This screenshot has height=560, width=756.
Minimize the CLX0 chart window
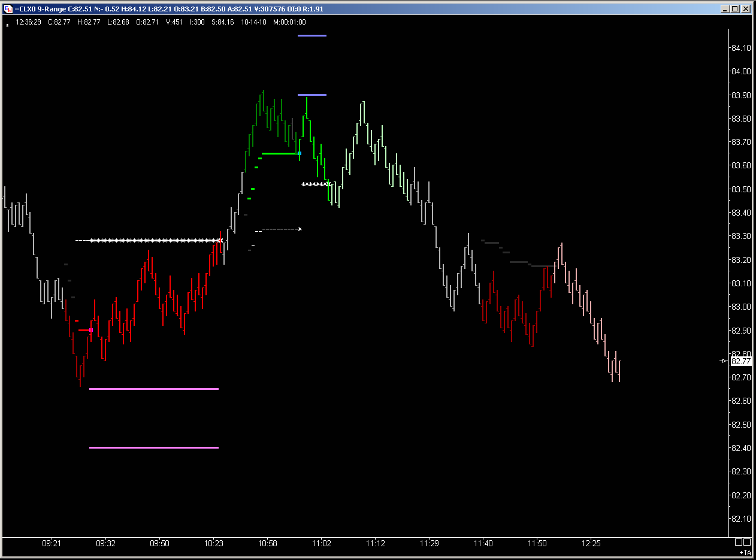[725, 9]
